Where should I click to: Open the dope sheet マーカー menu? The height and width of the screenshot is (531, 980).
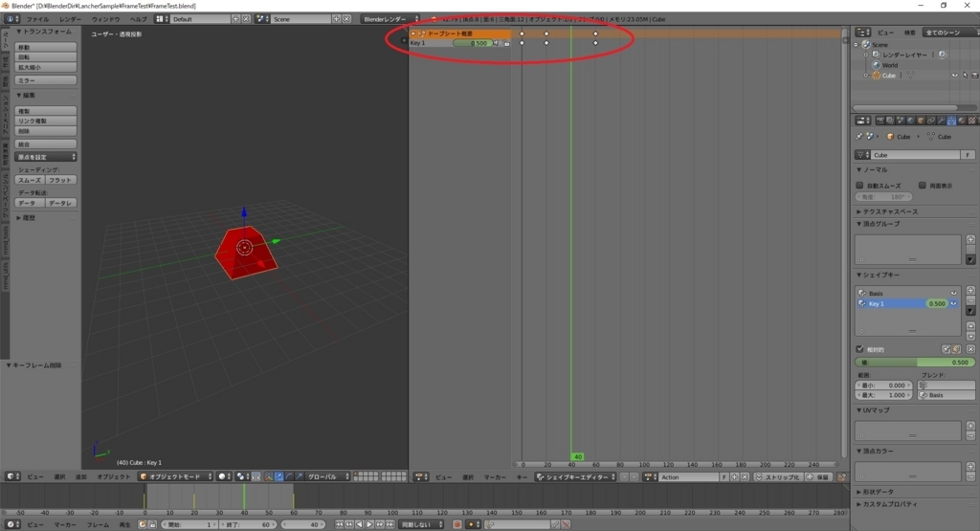point(495,477)
